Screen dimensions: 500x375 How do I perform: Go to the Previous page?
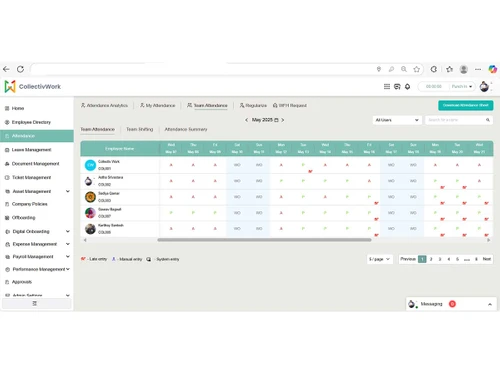pos(408,259)
